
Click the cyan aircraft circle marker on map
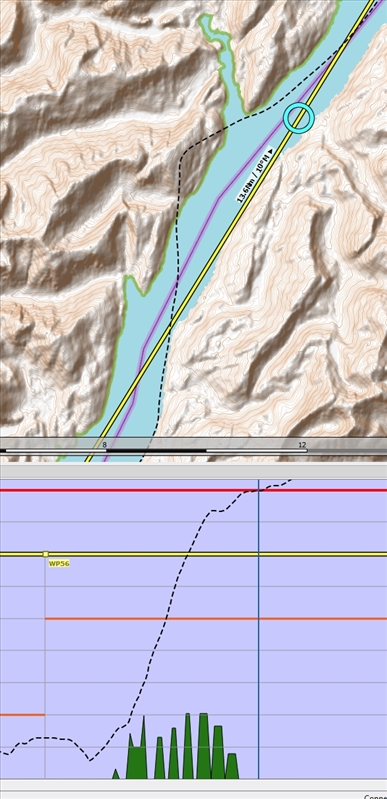299,118
